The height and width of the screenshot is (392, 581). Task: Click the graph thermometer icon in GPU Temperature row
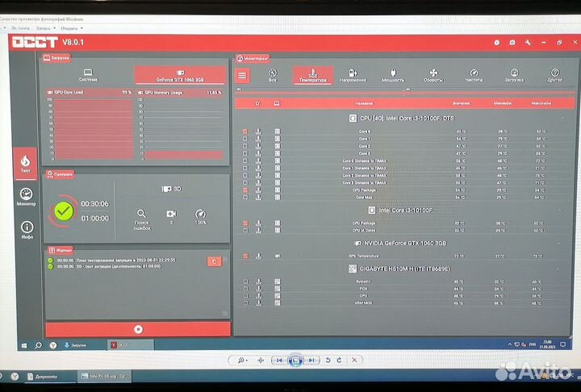click(259, 256)
